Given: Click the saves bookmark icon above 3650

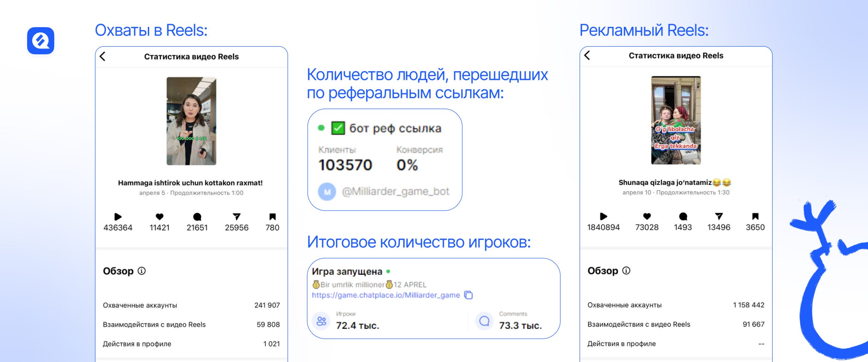Looking at the screenshot, I should (755, 216).
